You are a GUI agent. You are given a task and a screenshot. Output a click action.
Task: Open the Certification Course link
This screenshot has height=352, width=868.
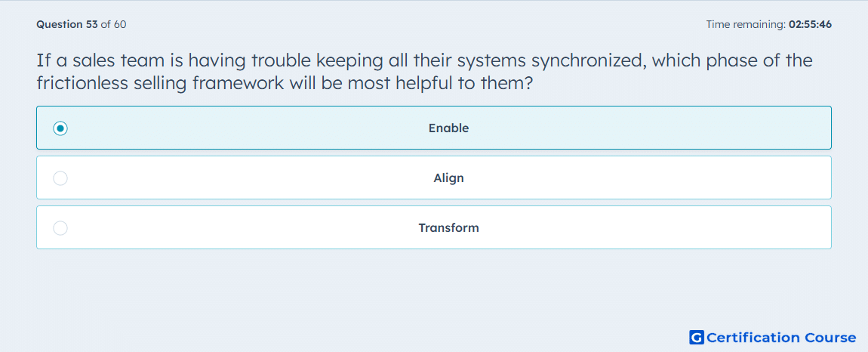[x=773, y=337]
